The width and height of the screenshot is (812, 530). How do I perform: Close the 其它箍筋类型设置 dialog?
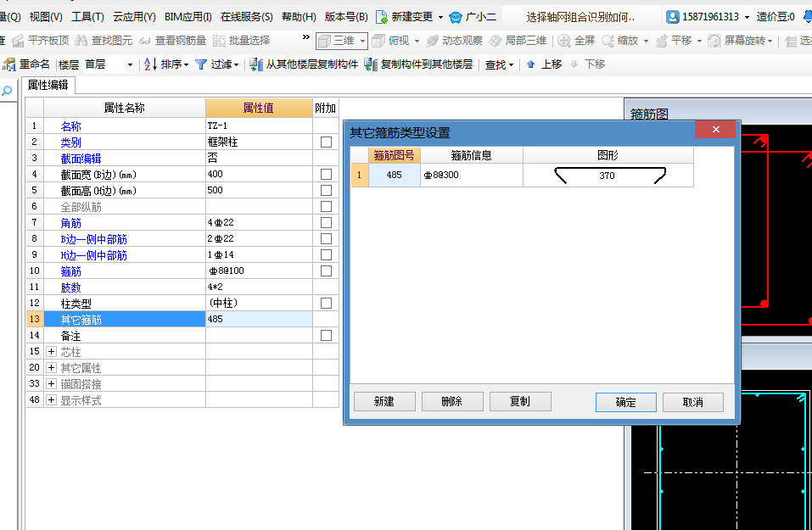coord(715,130)
